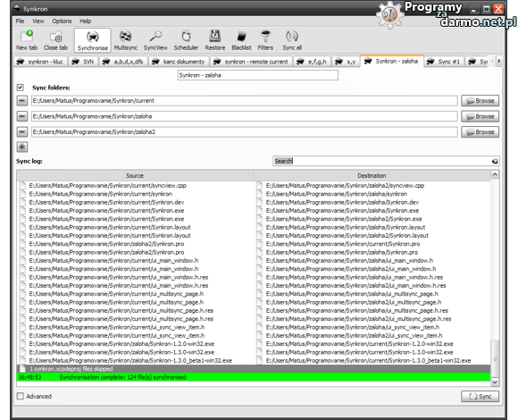Select the Synkron - zaloha tab

coord(392,61)
